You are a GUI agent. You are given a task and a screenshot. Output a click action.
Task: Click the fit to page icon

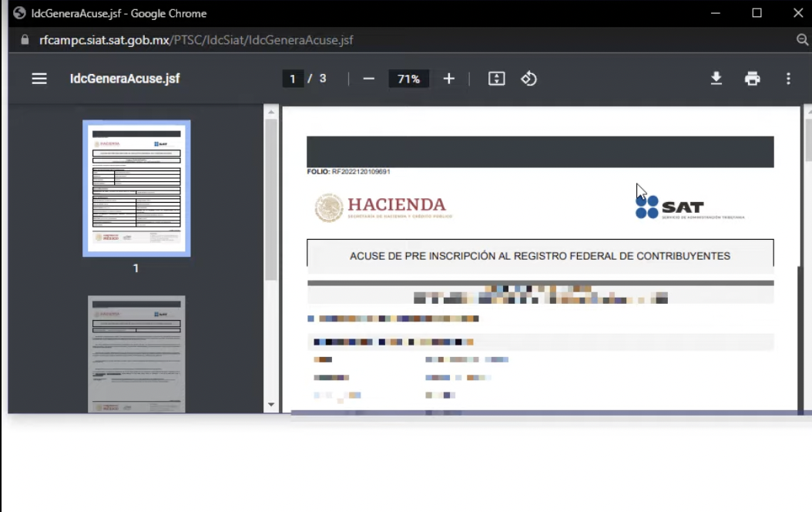click(x=496, y=79)
